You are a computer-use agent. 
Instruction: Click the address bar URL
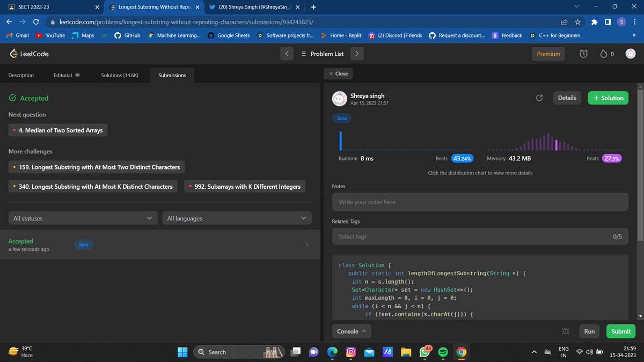[186, 22]
